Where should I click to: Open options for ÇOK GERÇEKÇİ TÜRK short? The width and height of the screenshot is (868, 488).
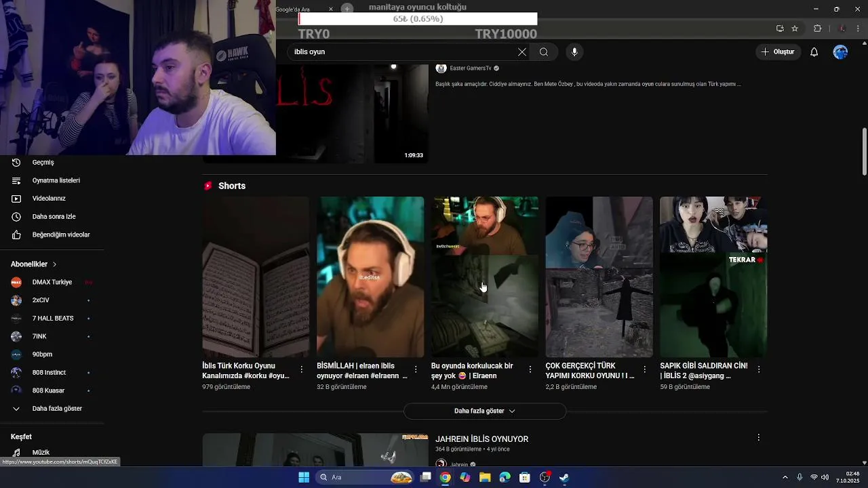click(x=645, y=369)
